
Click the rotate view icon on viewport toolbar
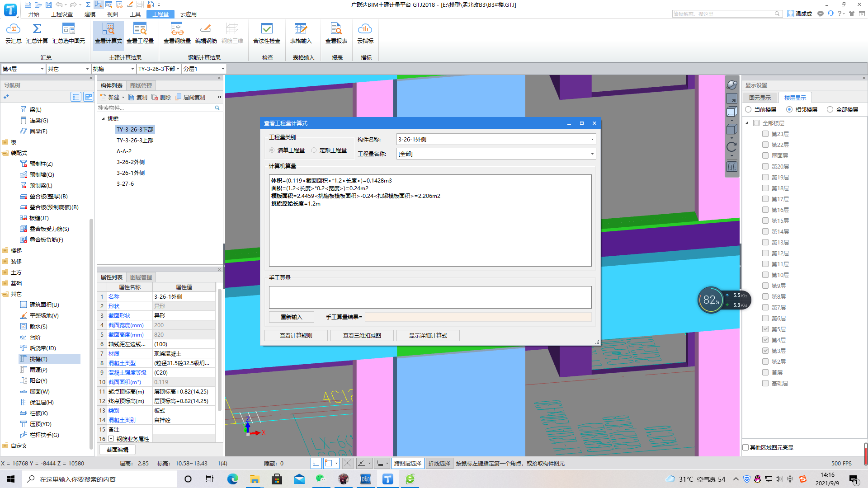(x=731, y=147)
